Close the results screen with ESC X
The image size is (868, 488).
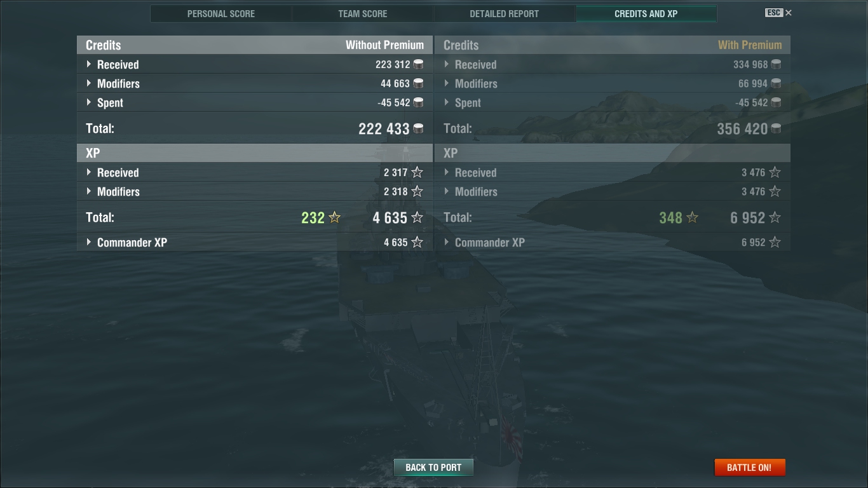[x=779, y=13]
